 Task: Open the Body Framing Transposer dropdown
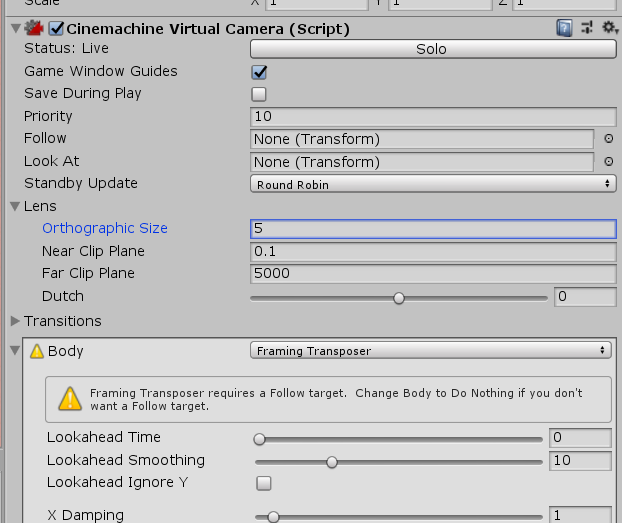tap(429, 351)
